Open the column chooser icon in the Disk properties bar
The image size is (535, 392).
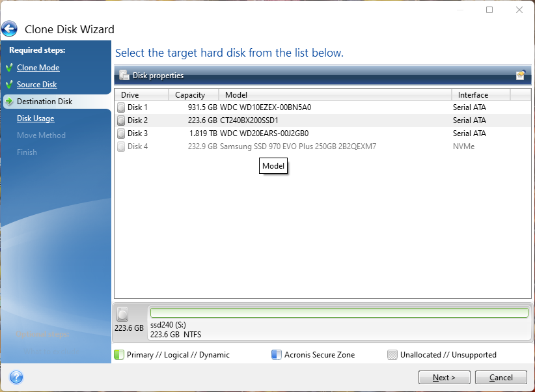click(521, 75)
